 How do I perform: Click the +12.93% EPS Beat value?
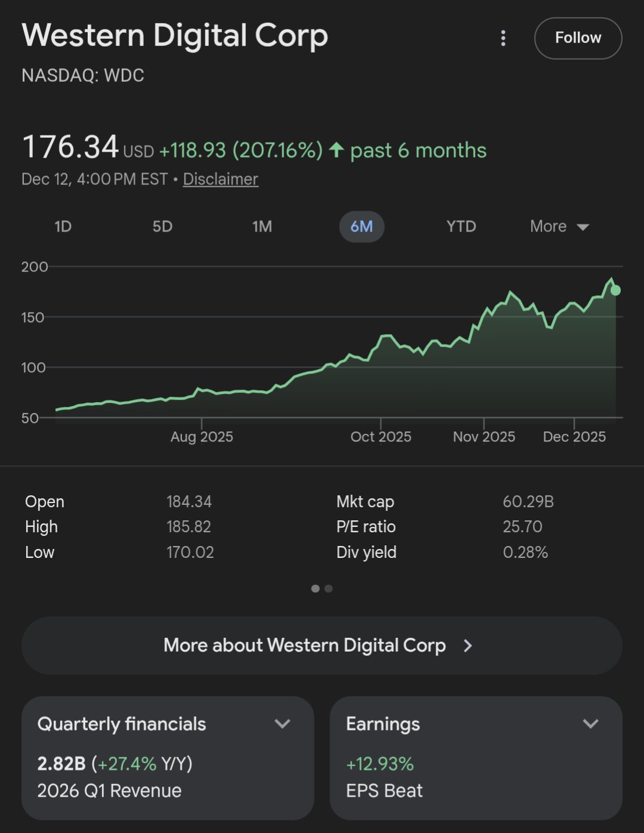[x=380, y=764]
